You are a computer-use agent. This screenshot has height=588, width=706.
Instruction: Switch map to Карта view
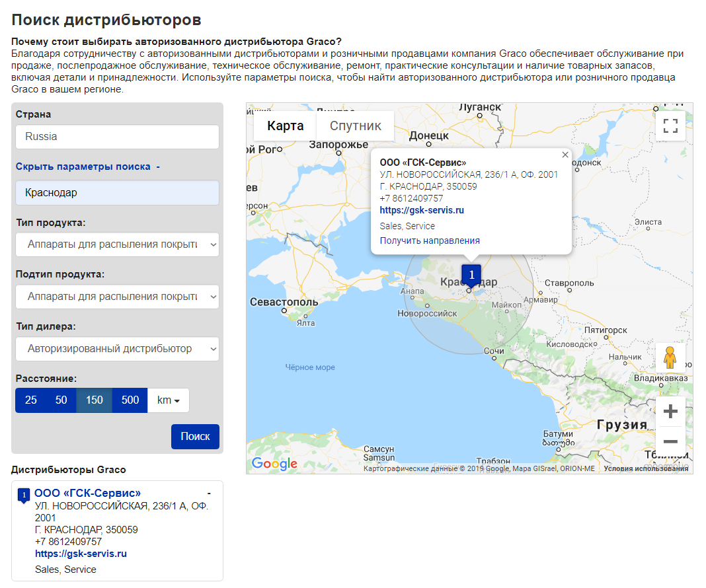tap(285, 126)
